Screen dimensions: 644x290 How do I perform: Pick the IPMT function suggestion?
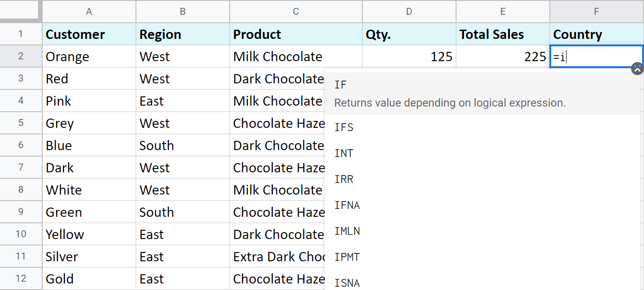click(347, 257)
